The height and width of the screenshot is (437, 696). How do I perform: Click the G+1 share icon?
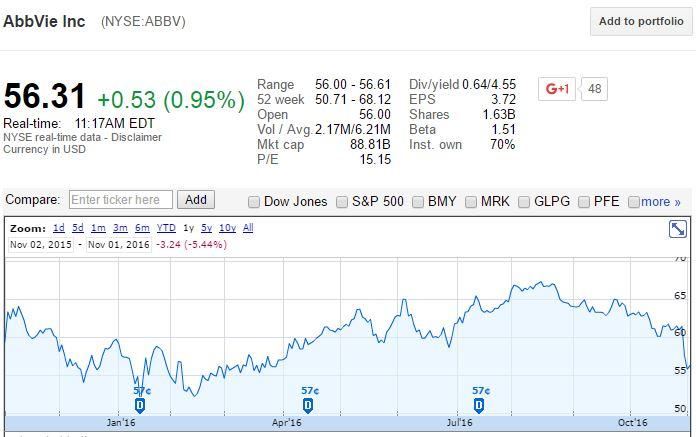pos(557,89)
